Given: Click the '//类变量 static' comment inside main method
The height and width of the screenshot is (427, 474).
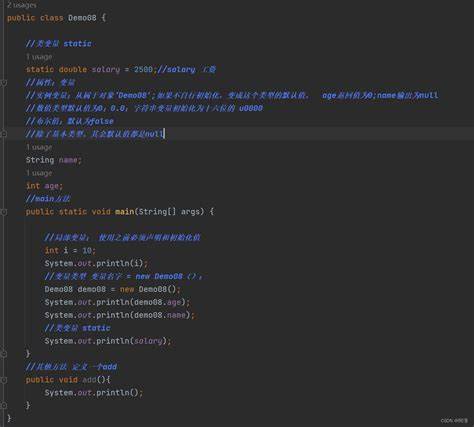Looking at the screenshot, I should coord(77,328).
